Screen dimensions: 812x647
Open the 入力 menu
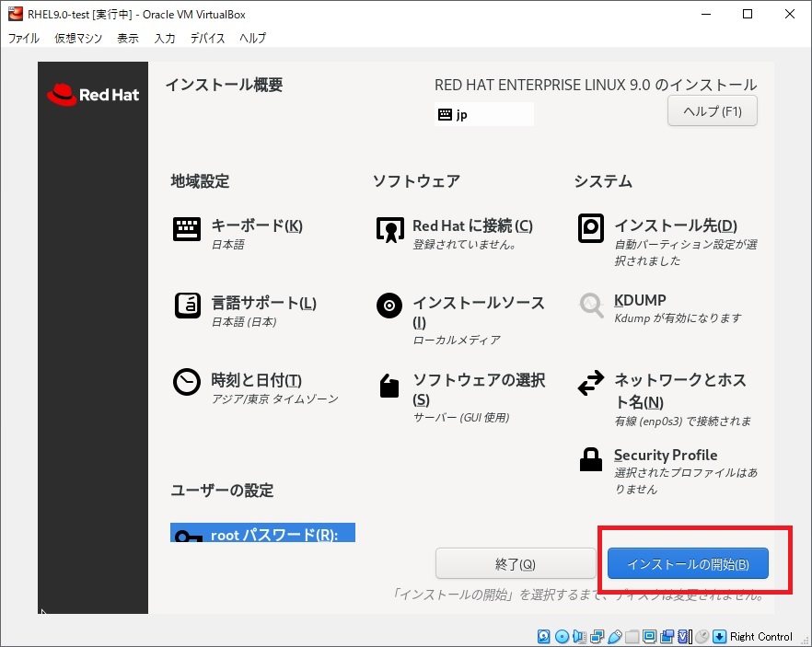pyautogui.click(x=165, y=38)
